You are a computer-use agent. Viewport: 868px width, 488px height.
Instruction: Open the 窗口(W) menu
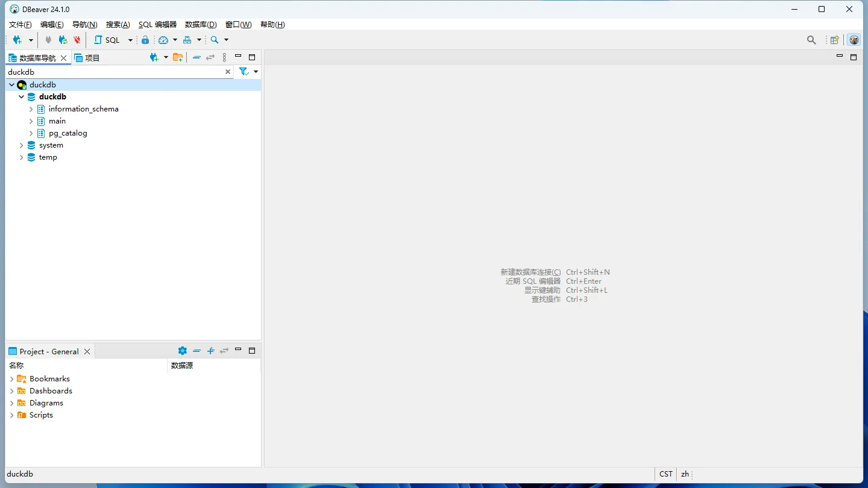[x=238, y=25]
